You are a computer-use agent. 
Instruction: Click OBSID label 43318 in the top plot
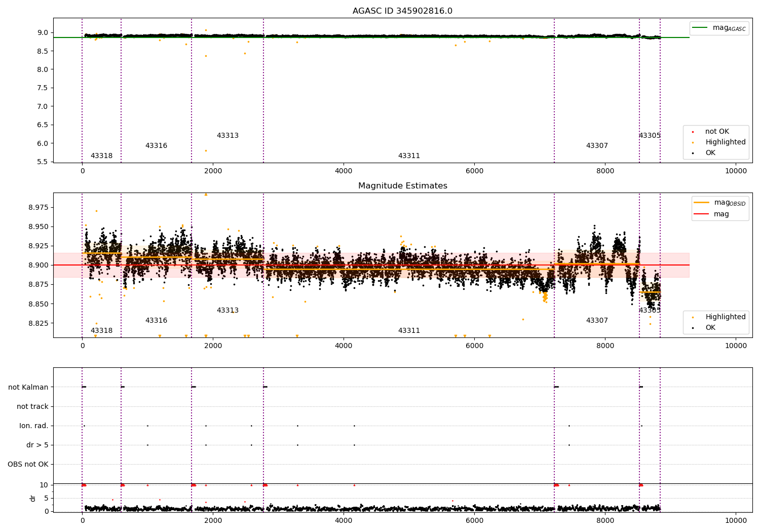click(101, 156)
